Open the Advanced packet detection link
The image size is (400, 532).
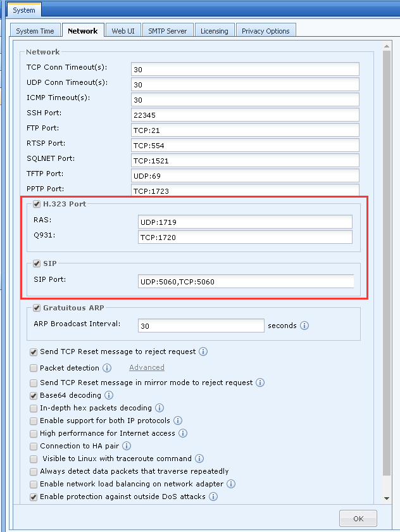[x=147, y=367]
